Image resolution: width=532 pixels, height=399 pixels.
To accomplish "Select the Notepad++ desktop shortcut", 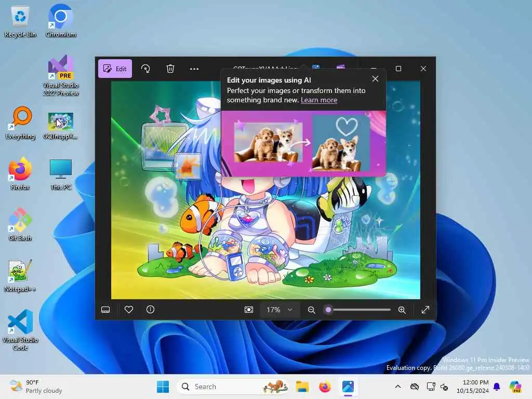I will tap(20, 275).
